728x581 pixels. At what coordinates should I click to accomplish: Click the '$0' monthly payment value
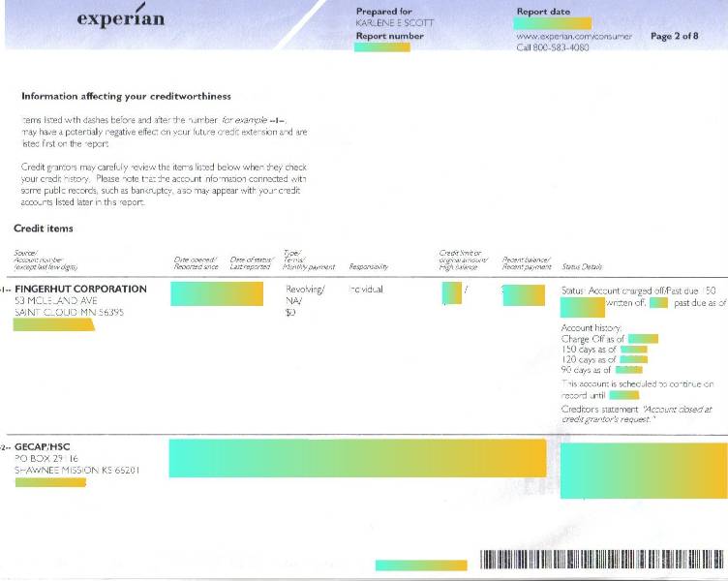coord(290,313)
